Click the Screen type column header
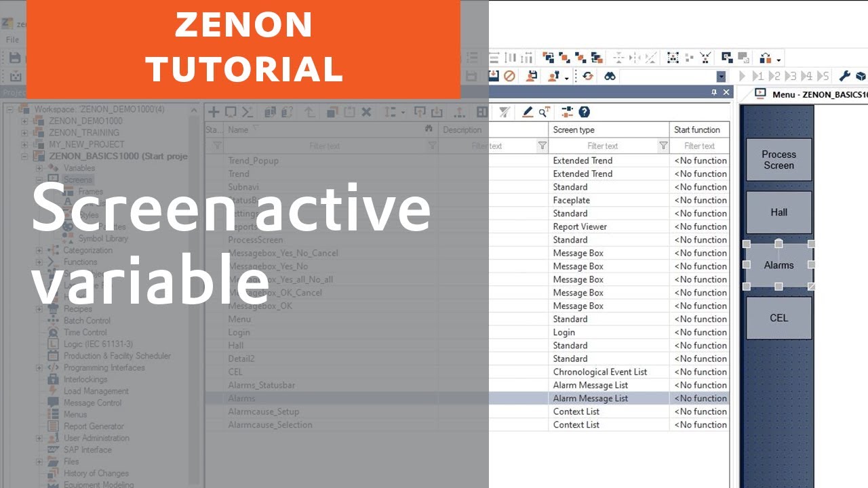This screenshot has width=868, height=488. (609, 129)
